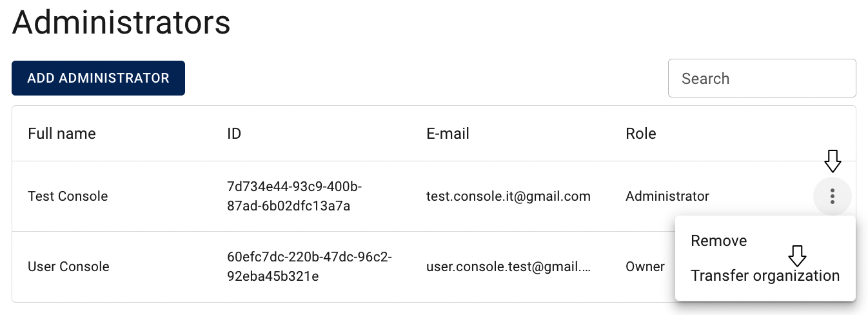Click the ID column header
This screenshot has width=868, height=315.
234,134
